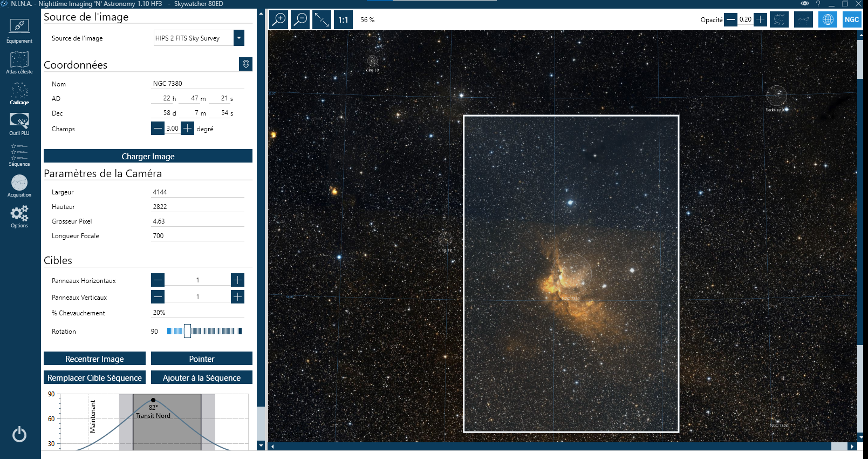Toggle constellation lines overlay

click(x=803, y=19)
